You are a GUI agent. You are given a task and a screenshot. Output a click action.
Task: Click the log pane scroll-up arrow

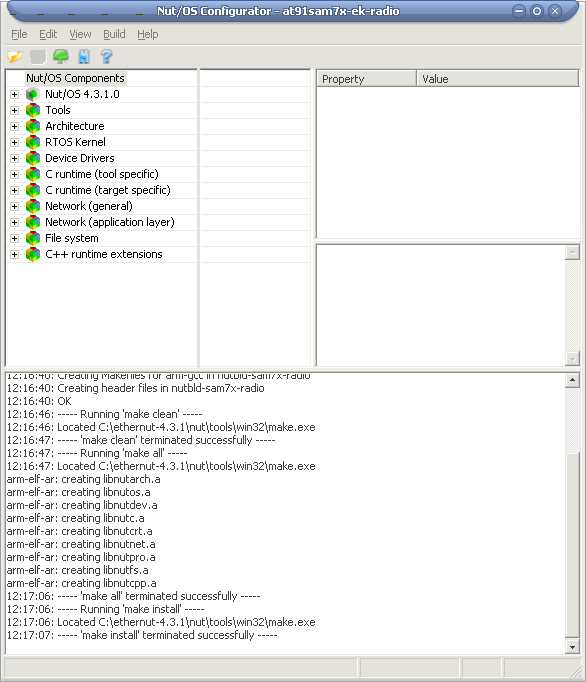coord(572,381)
